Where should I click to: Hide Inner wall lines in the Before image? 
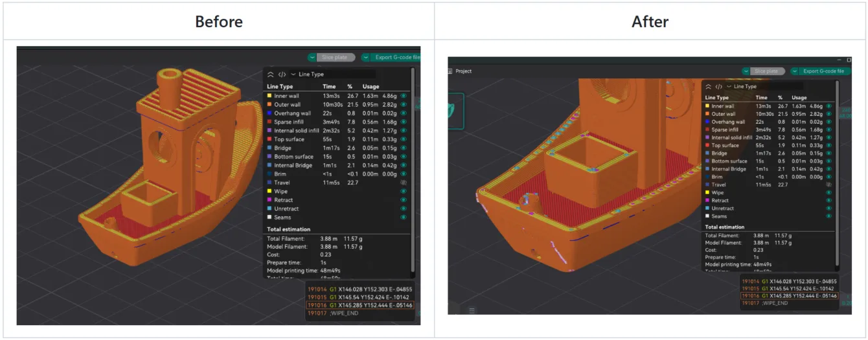pos(404,96)
